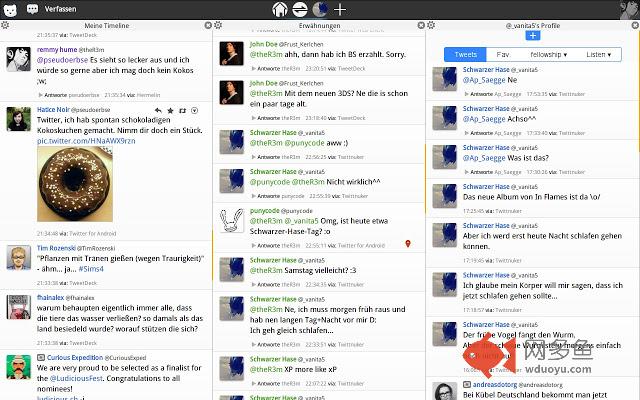Screen dimensions: 640x400
Task: Click the fhainalex username
Action: click(50, 297)
